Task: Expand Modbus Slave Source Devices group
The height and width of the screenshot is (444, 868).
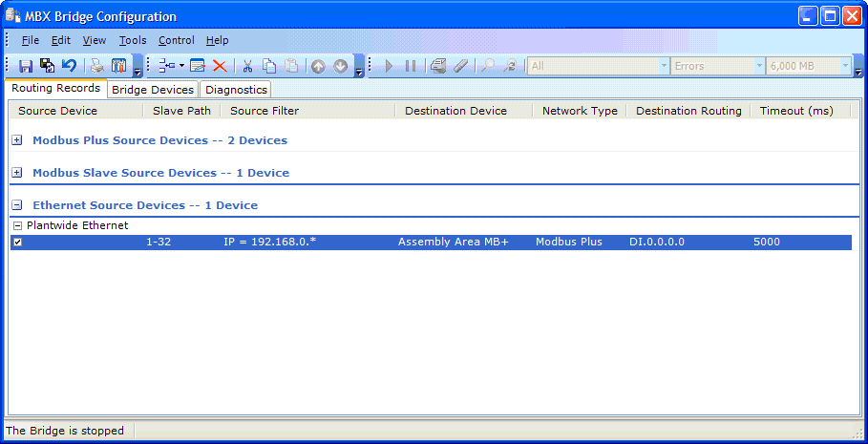Action: (17, 173)
